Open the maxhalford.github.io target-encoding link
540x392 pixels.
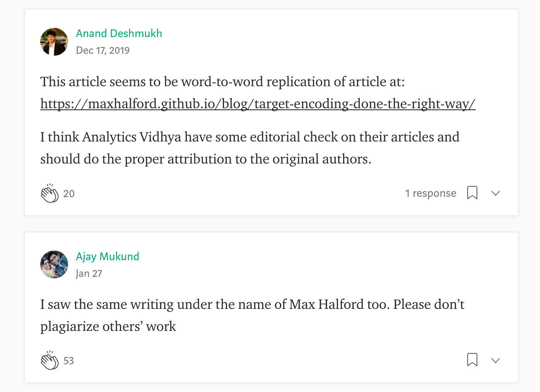pos(258,104)
